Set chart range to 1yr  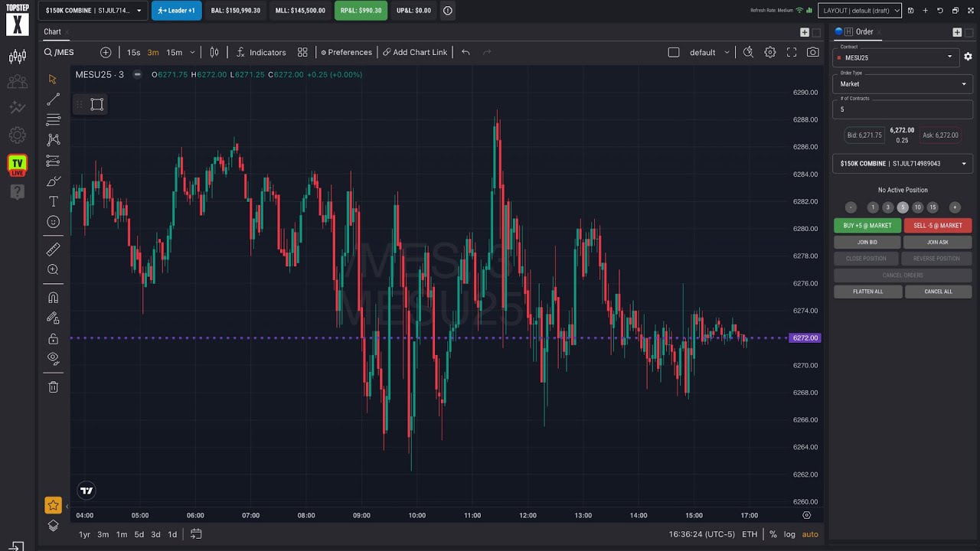[x=84, y=534]
